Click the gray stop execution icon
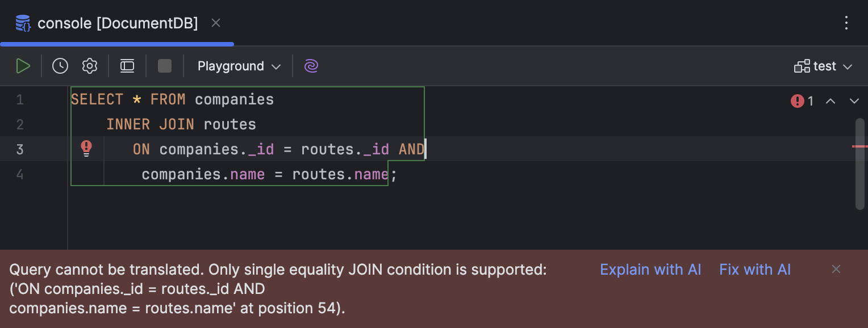 (164, 65)
